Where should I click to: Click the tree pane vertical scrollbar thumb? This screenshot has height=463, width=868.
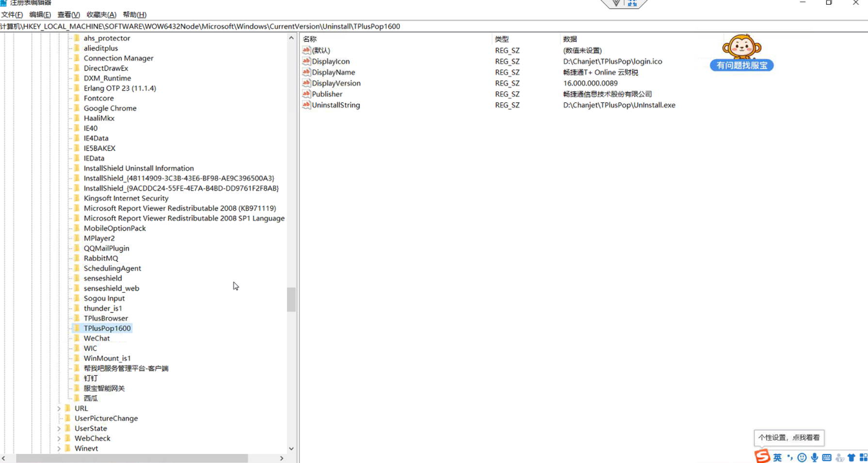pyautogui.click(x=291, y=300)
